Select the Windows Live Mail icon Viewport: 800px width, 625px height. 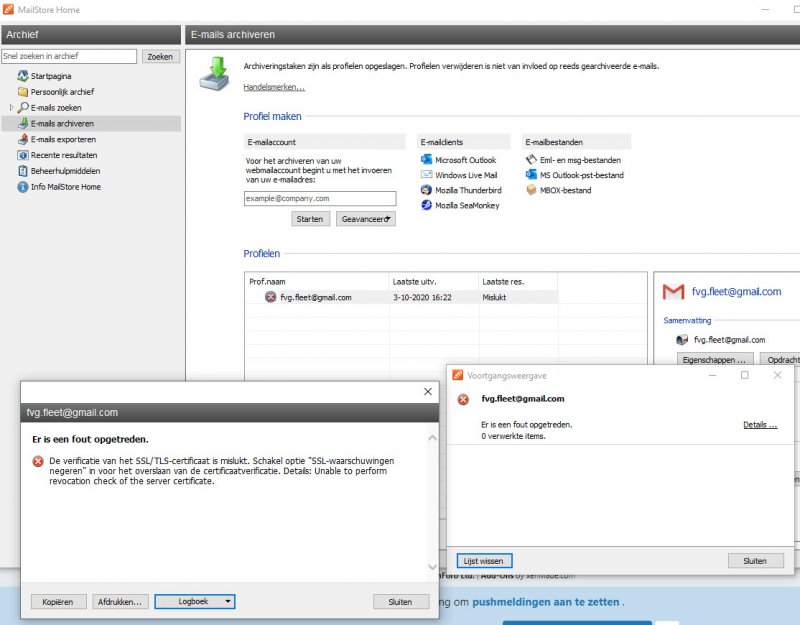[x=426, y=175]
